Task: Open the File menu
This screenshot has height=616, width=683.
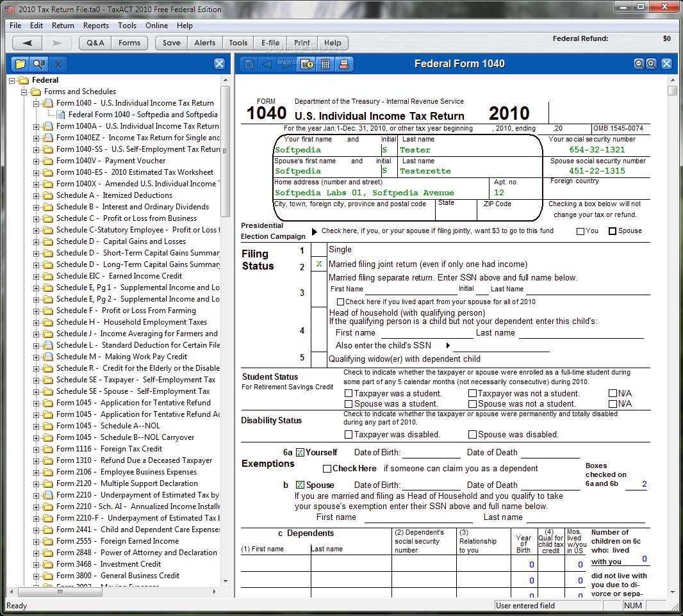Action: pyautogui.click(x=15, y=26)
